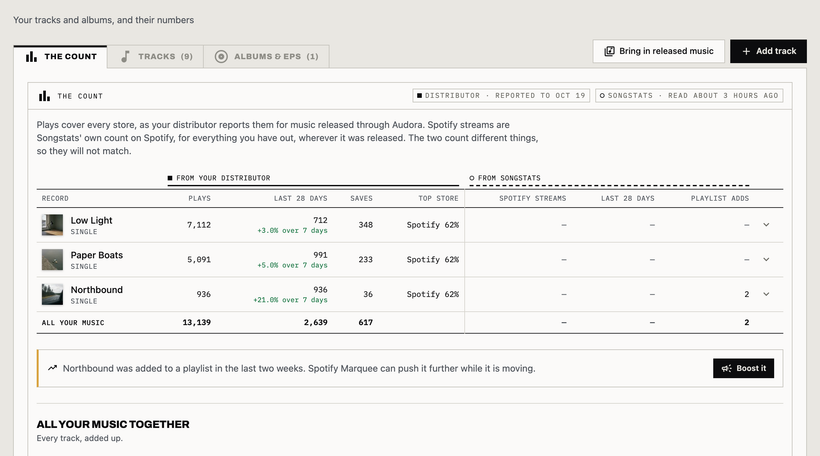Viewport: 820px width, 456px height.
Task: Open the Paper Boats cover thumbnail
Action: 52,259
